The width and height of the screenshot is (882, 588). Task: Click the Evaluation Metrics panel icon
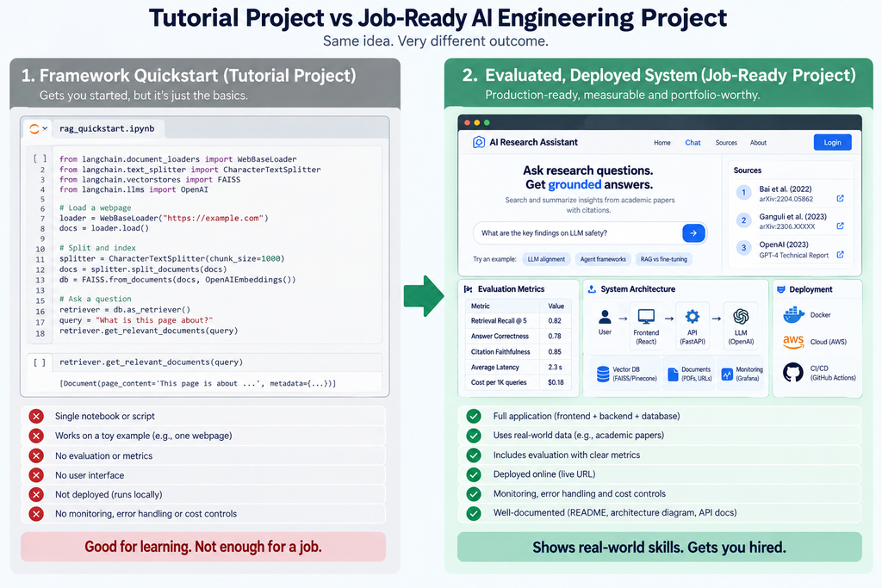(468, 289)
